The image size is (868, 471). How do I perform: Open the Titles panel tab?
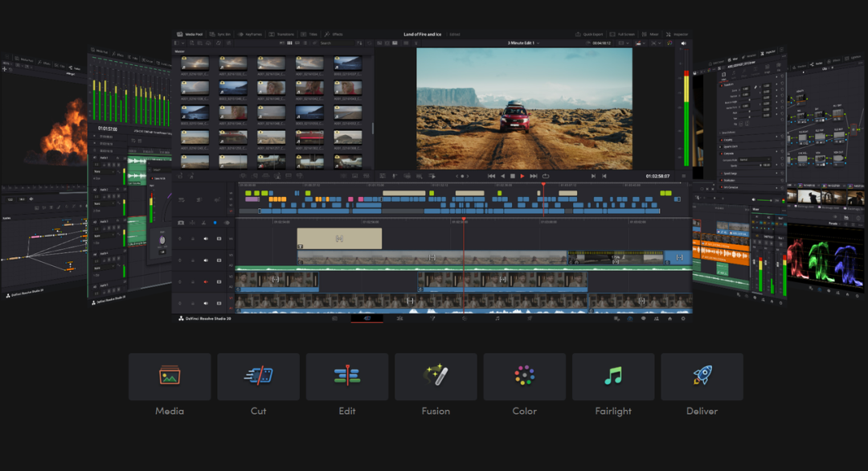(309, 35)
